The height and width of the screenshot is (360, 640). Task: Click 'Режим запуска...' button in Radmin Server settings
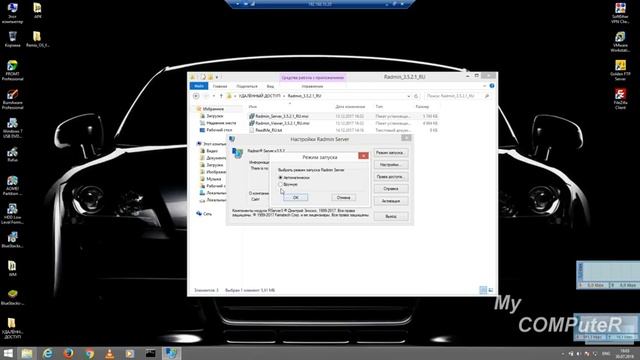(391, 153)
